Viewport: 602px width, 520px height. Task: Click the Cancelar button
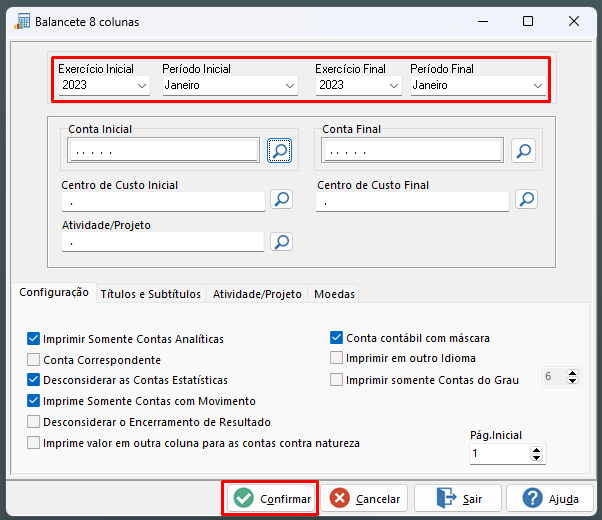click(364, 498)
